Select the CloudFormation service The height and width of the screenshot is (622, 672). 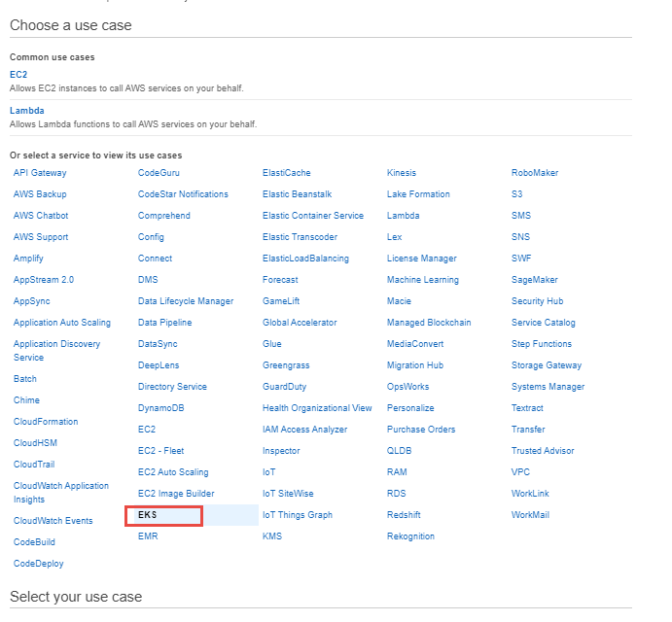pos(46,422)
